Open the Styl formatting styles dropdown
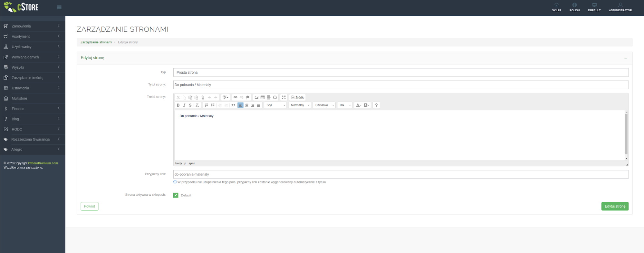 [275, 105]
